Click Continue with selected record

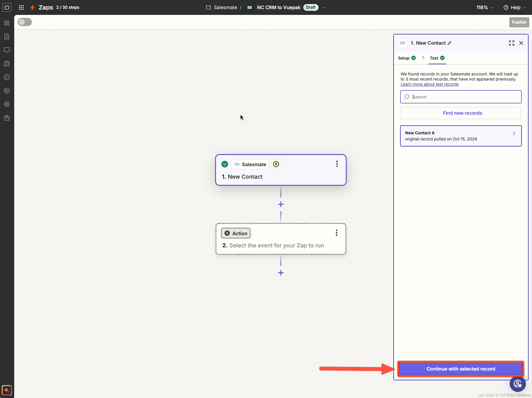(x=461, y=369)
